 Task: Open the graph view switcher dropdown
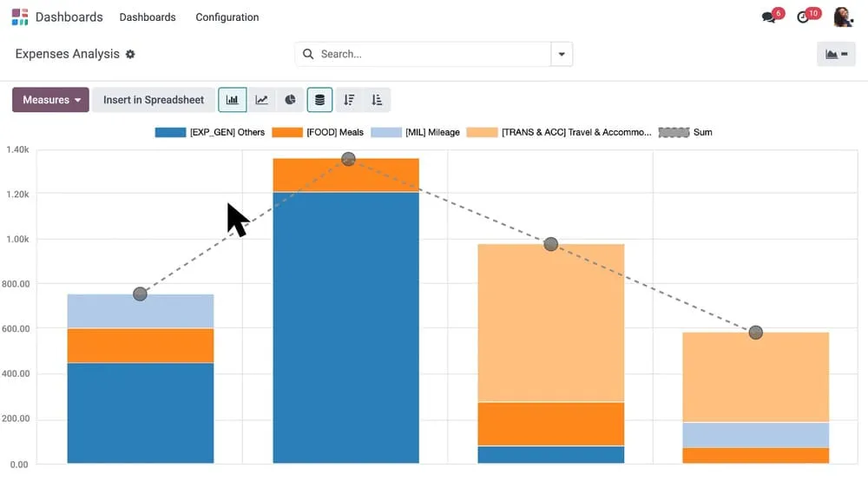836,54
